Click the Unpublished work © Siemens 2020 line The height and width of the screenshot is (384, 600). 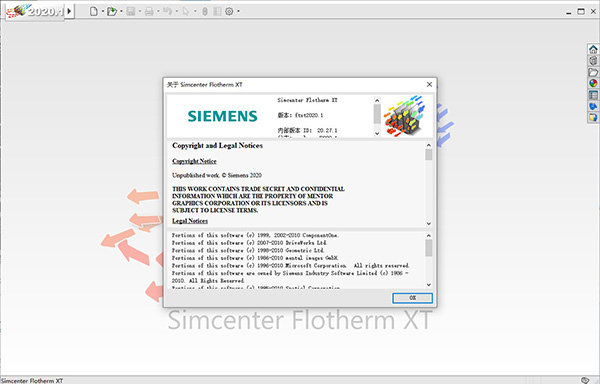tap(217, 175)
